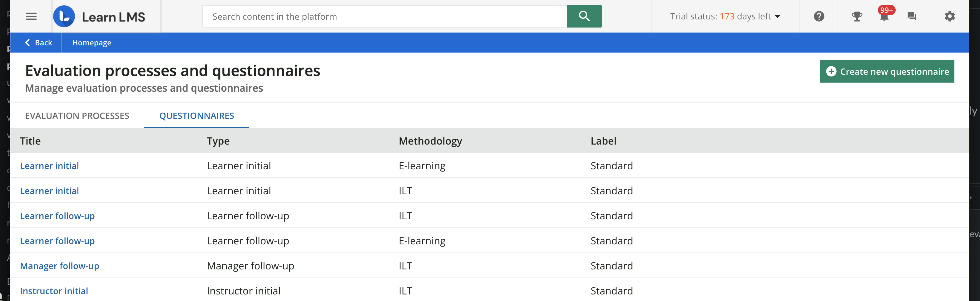Focus the platform search input field
The width and height of the screenshot is (980, 301).
[384, 16]
